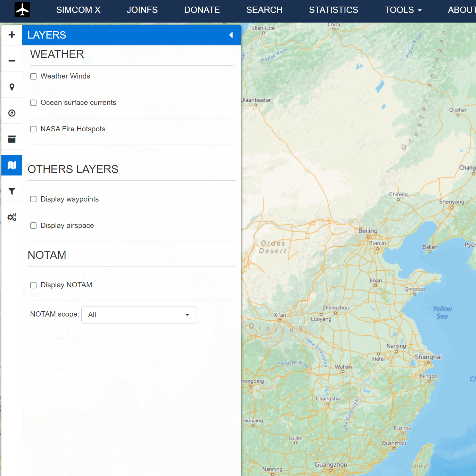476x476 pixels.
Task: Click the airplane logo icon
Action: pyautogui.click(x=22, y=10)
